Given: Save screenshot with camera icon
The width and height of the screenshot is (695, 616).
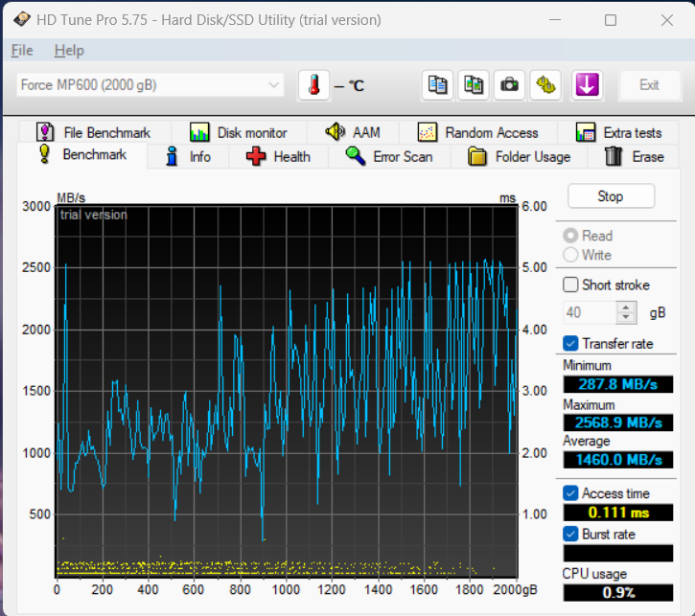Looking at the screenshot, I should [509, 84].
